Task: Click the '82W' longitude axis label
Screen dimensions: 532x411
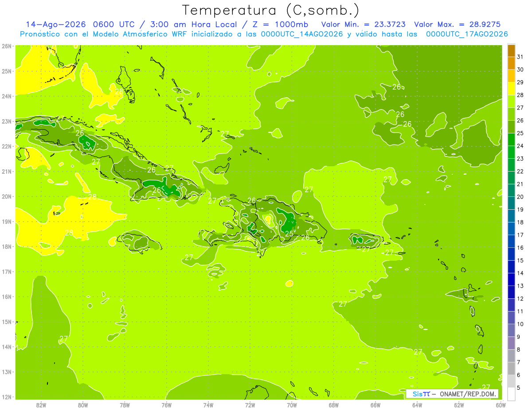Action: 41,405
